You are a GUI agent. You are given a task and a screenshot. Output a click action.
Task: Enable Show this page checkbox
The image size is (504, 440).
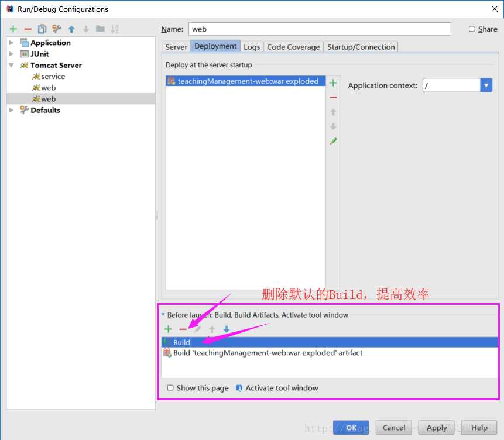coord(170,388)
